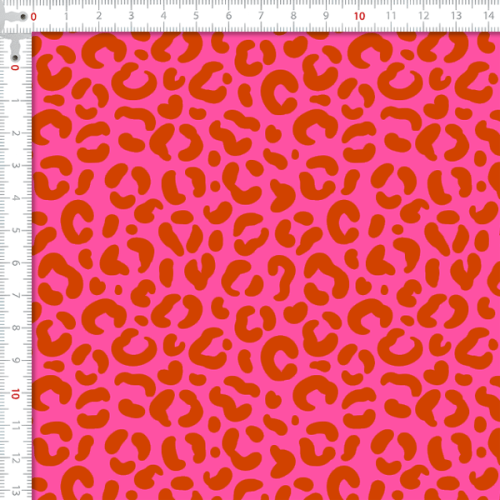Click the red 10 on the vertical ruler
The width and height of the screenshot is (500, 500).
tap(15, 394)
